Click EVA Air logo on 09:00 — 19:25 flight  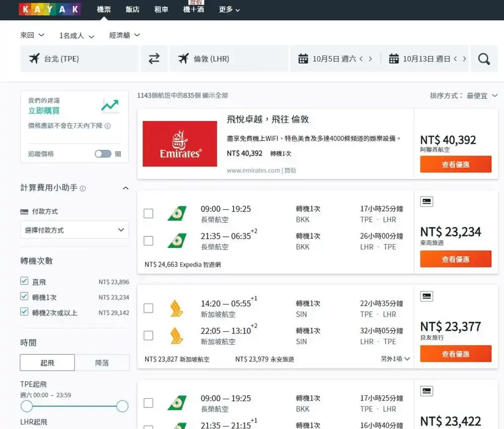click(x=177, y=214)
